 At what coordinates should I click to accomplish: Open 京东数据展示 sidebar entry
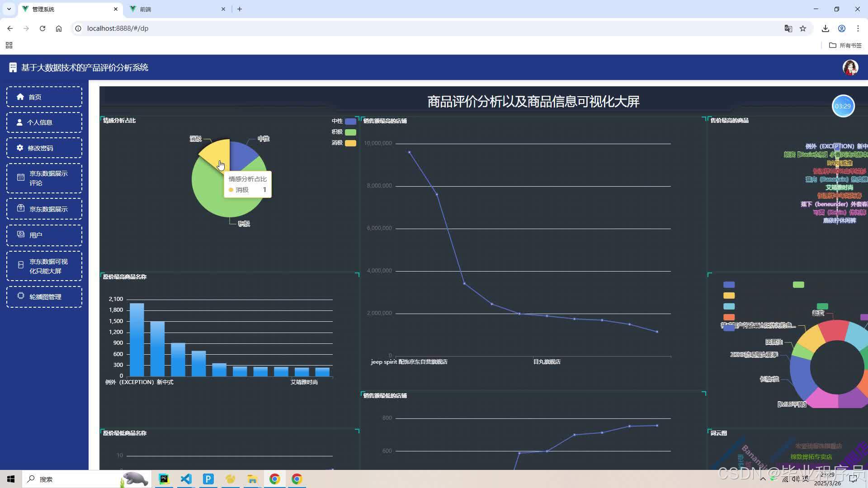click(x=44, y=209)
